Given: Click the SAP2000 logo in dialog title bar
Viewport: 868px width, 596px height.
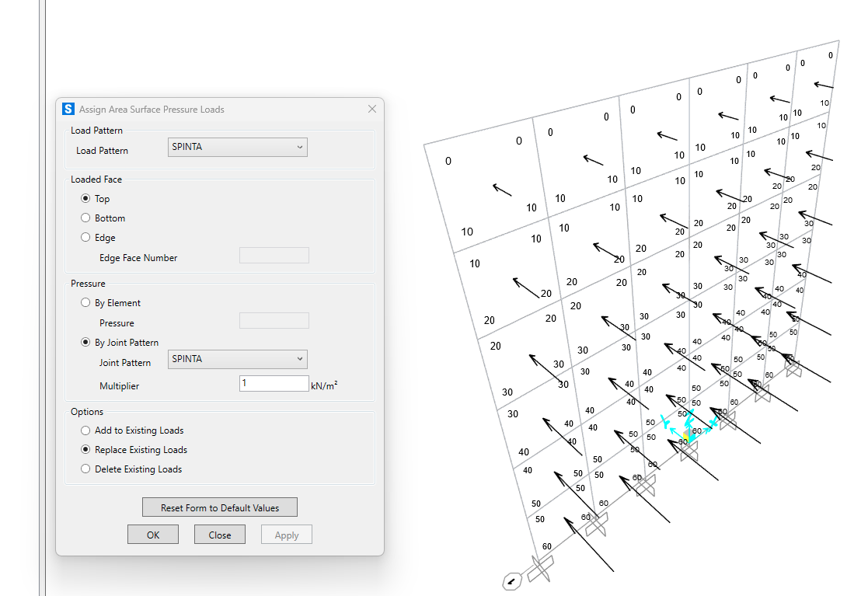Looking at the screenshot, I should coord(68,110).
